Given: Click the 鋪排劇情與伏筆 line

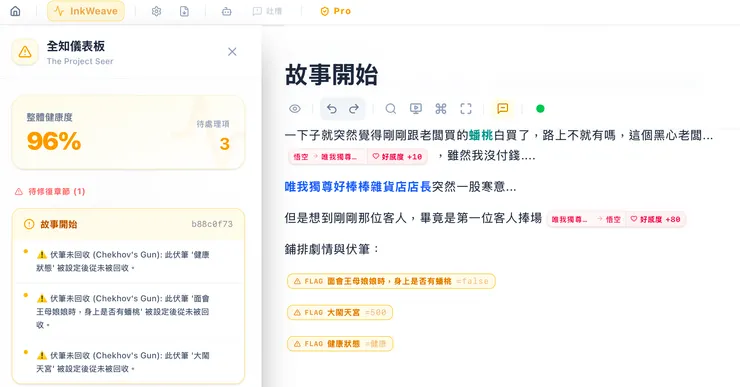Looking at the screenshot, I should point(332,249).
